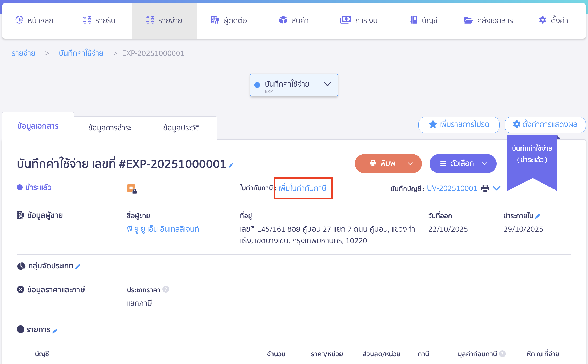Expand the chevron beside journal entry printer

pos(497,188)
